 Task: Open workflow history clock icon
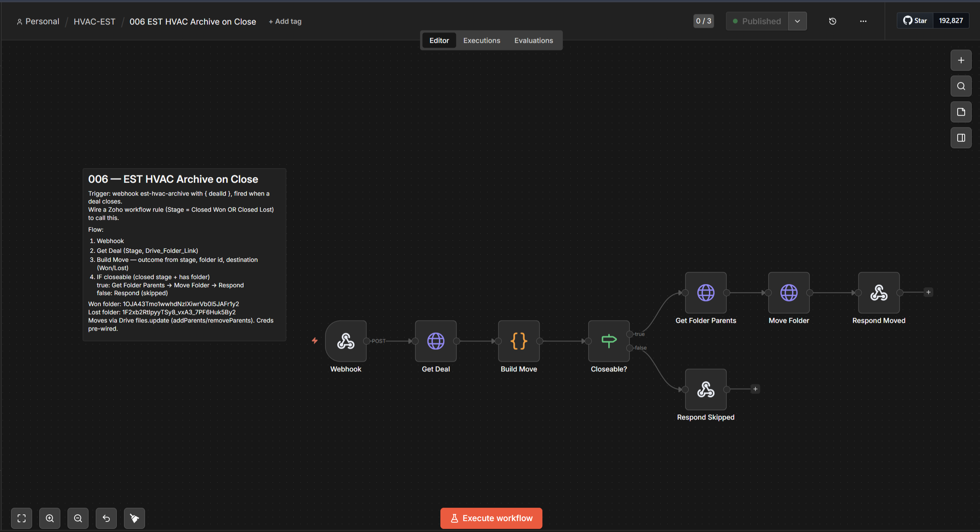833,21
